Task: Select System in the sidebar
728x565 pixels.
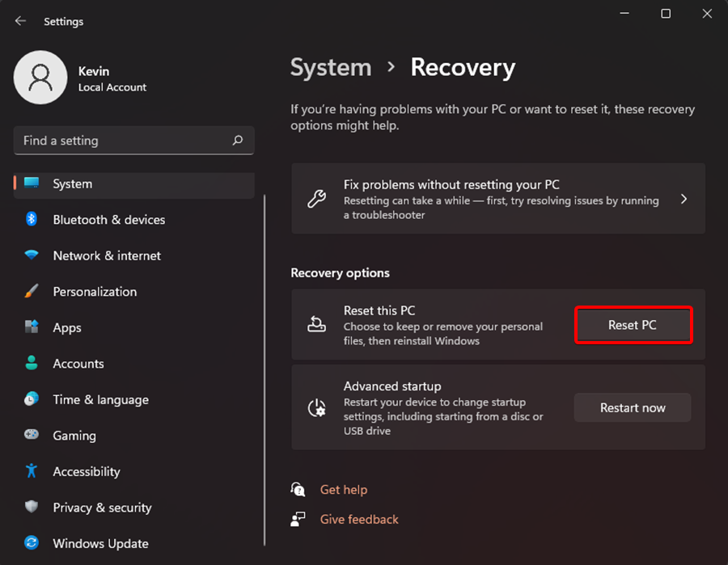Action: [x=72, y=183]
